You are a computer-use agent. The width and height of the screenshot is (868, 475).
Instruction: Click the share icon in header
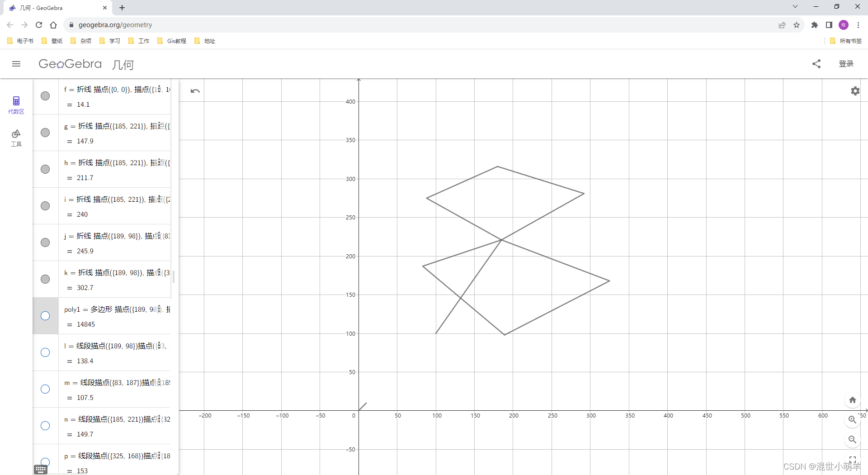816,64
